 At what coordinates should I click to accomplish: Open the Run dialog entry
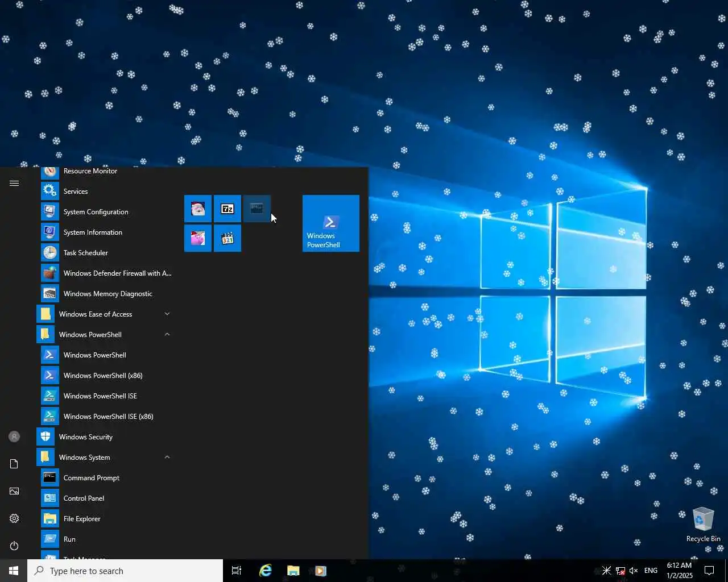105,539
